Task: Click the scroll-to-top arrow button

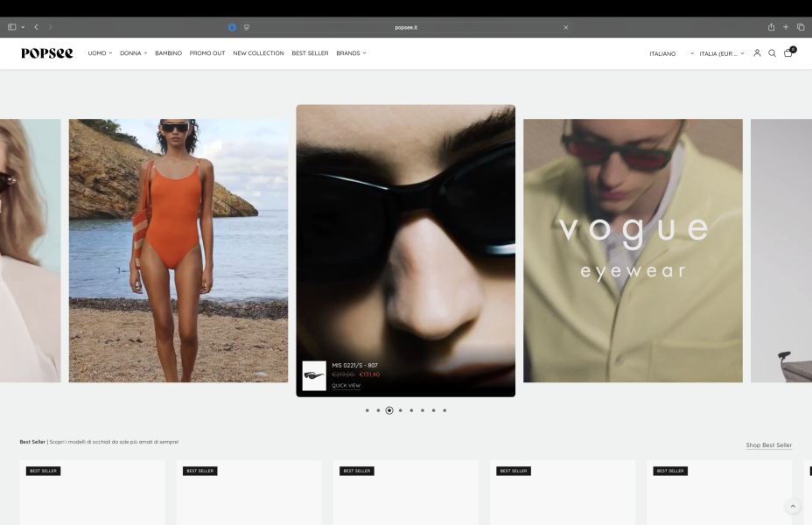Action: (x=793, y=507)
